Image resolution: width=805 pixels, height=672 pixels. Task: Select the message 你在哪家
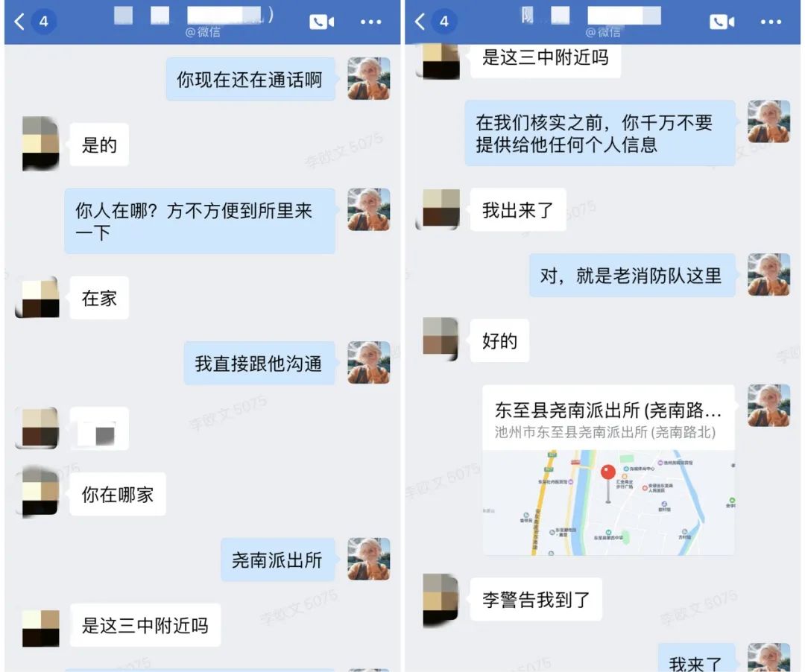118,494
